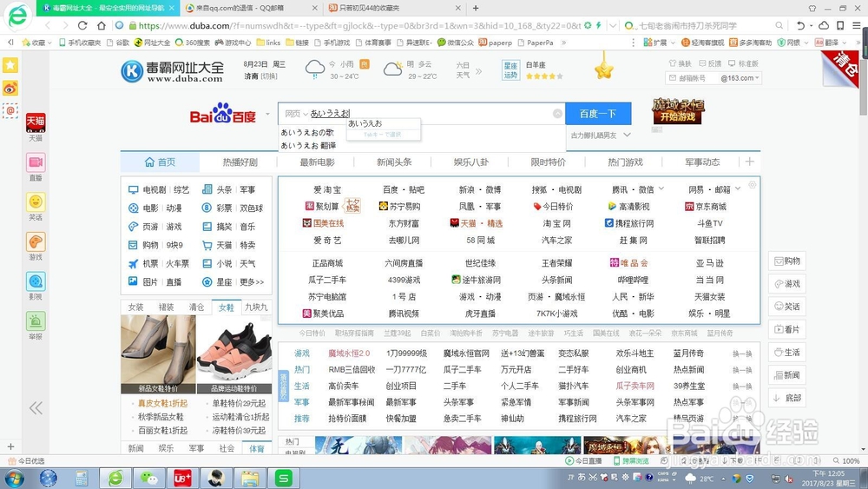Screen dimensions: 868x489
Task: Click the browser refresh icon
Action: (82, 25)
